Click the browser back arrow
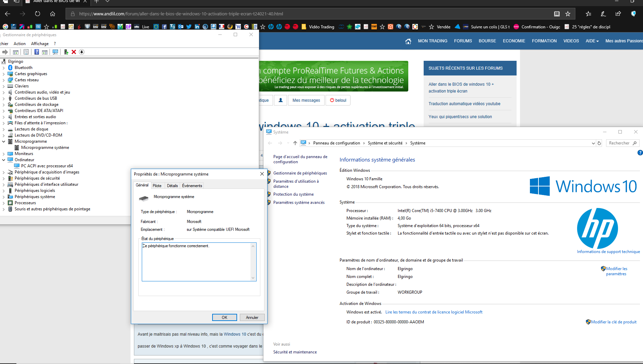This screenshot has width=643, height=364. (x=8, y=14)
